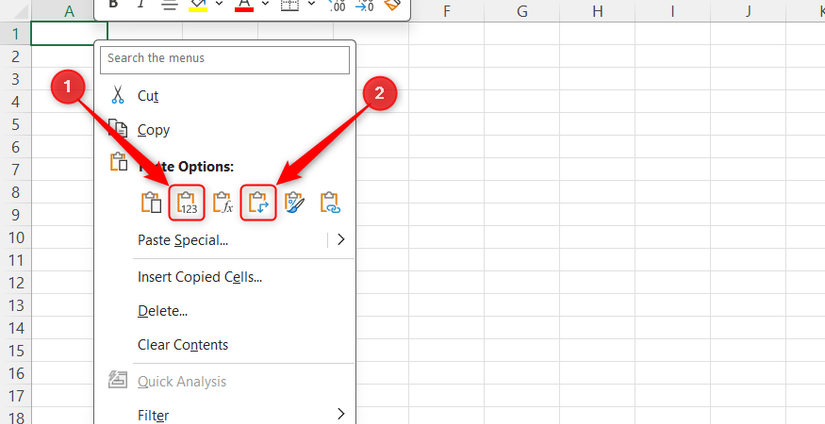
Task: Select row 10 header
Action: click(x=15, y=237)
